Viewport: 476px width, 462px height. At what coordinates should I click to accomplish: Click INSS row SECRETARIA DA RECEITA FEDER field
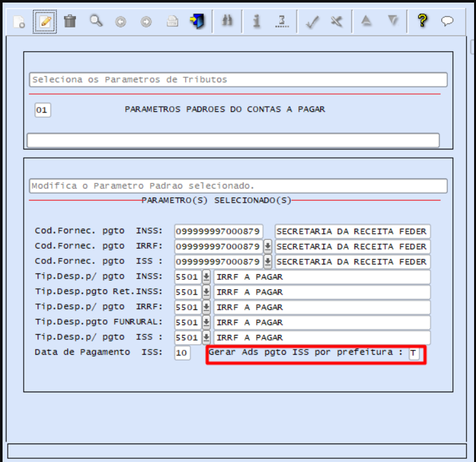(353, 231)
